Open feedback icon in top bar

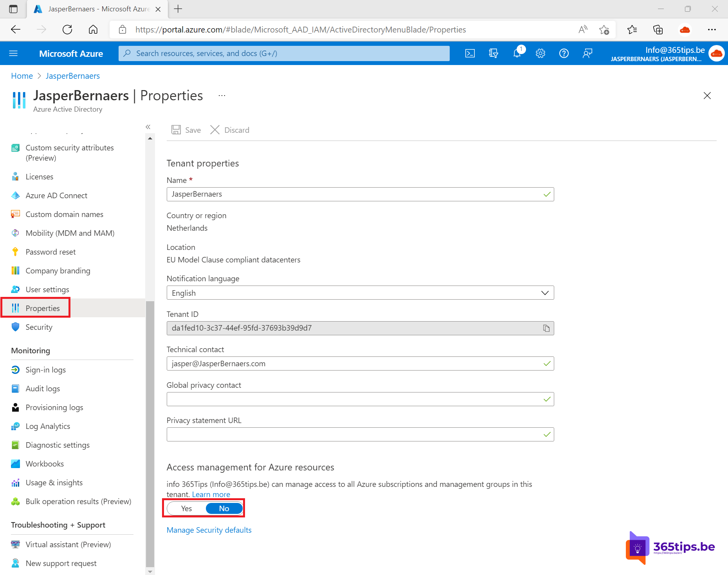[x=587, y=53]
